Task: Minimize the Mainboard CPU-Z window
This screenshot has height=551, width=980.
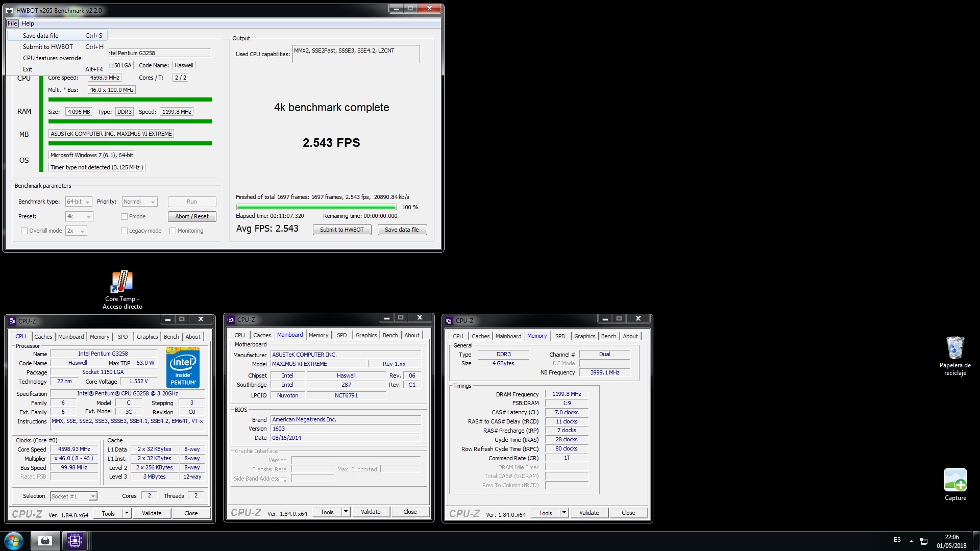Action: click(386, 317)
